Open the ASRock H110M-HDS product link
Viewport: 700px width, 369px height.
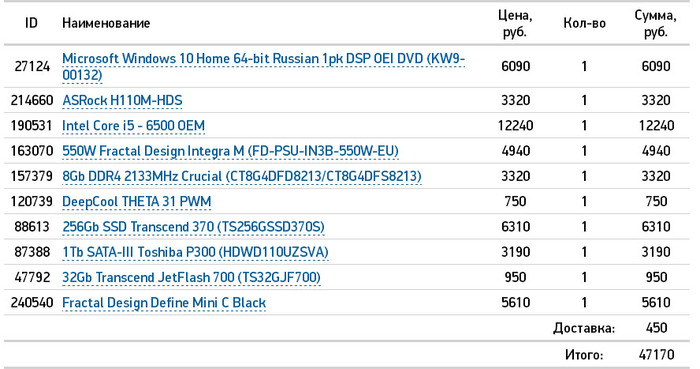click(x=122, y=100)
